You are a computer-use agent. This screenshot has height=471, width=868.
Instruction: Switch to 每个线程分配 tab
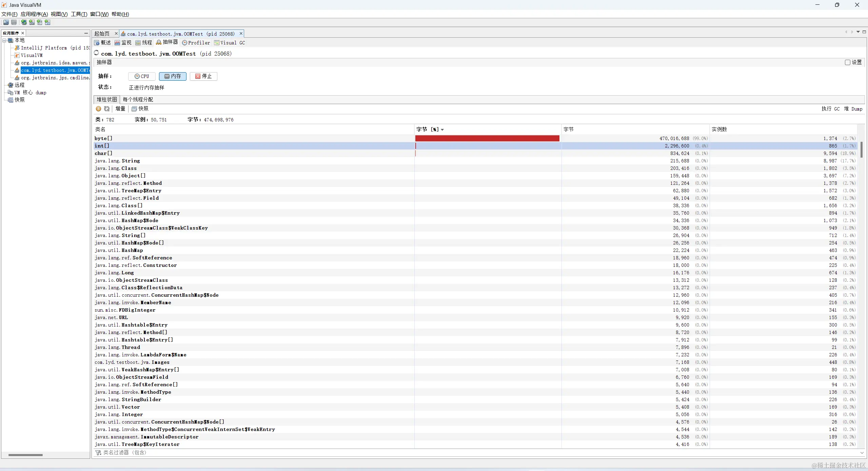(138, 99)
